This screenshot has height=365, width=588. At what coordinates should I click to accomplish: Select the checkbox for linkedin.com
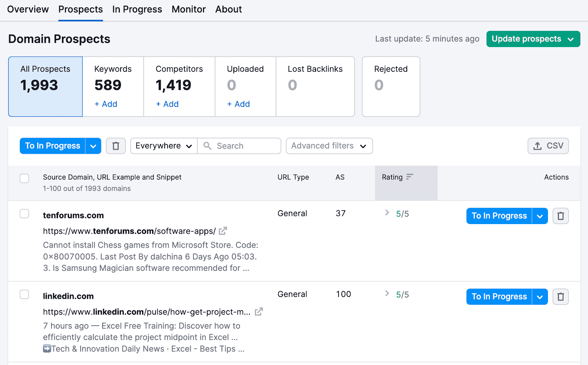coord(24,294)
